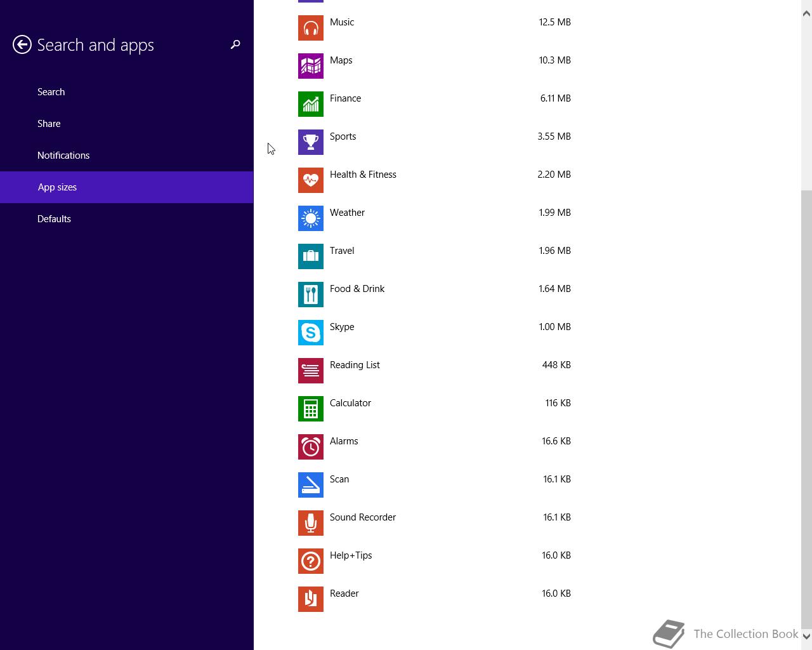
Task: Click the 12.5 MB size value
Action: (x=554, y=22)
